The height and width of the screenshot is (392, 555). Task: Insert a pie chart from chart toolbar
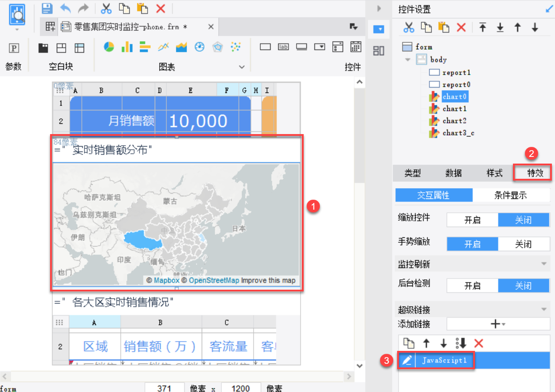(x=109, y=46)
